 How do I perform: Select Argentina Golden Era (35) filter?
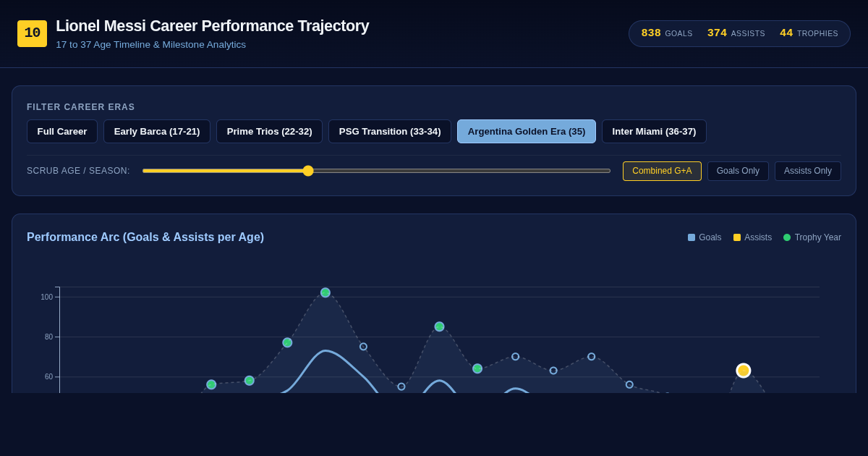point(527,132)
